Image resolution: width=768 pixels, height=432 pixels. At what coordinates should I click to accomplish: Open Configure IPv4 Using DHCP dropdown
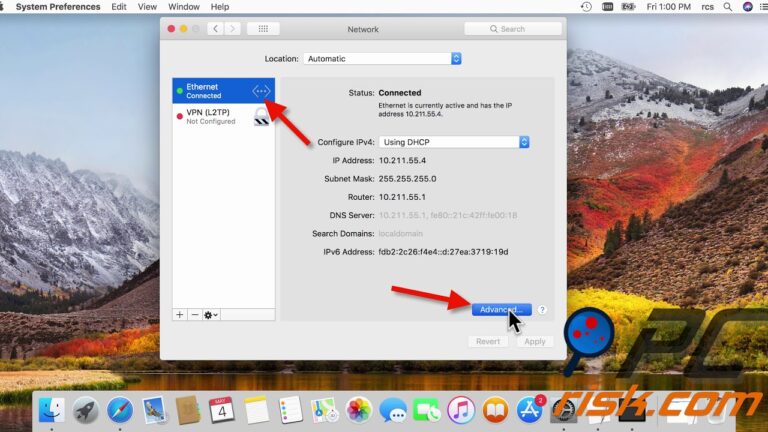click(x=454, y=142)
